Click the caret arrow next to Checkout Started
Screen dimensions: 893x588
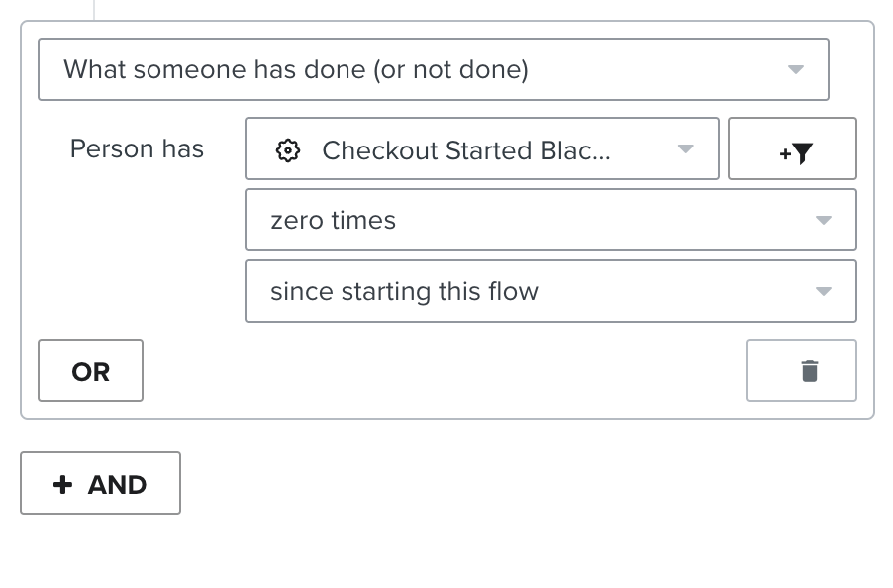[x=685, y=149]
